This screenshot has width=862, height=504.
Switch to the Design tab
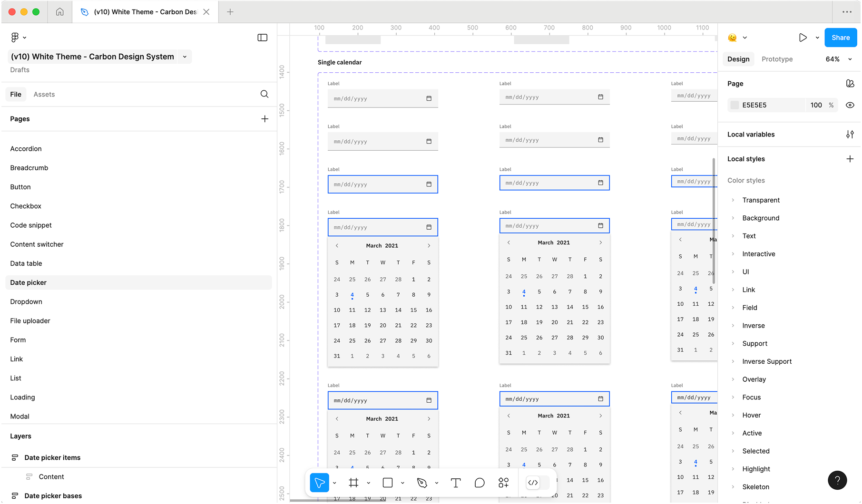tap(738, 59)
